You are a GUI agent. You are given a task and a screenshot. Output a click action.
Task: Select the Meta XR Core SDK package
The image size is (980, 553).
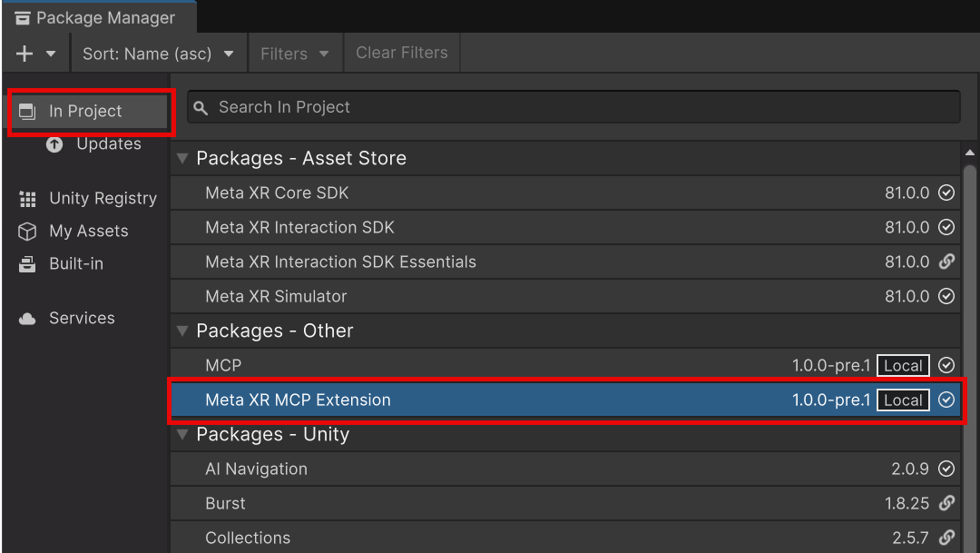[x=565, y=193]
